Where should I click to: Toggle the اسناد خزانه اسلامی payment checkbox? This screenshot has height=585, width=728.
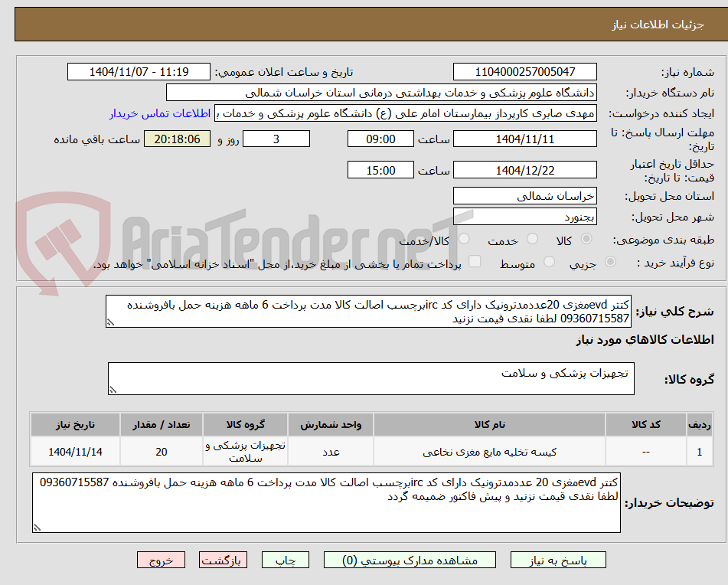point(475,262)
